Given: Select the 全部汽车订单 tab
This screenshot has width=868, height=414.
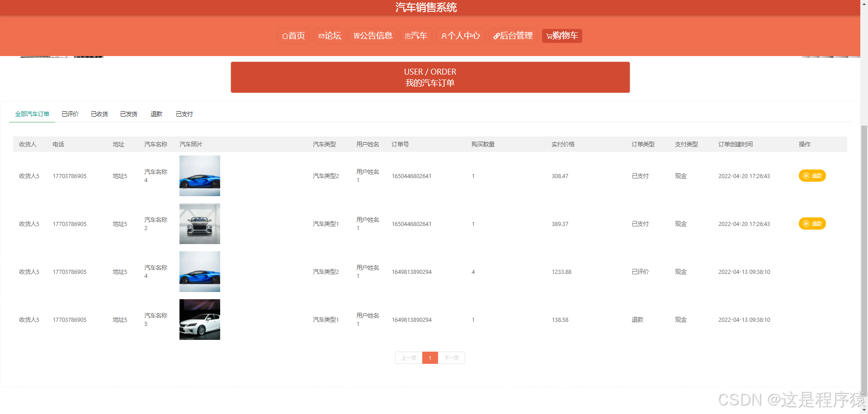Looking at the screenshot, I should pos(32,114).
